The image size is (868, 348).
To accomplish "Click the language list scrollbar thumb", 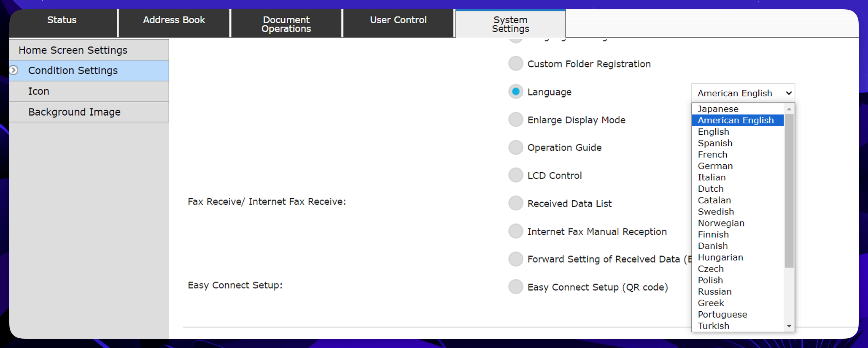I will pyautogui.click(x=789, y=191).
